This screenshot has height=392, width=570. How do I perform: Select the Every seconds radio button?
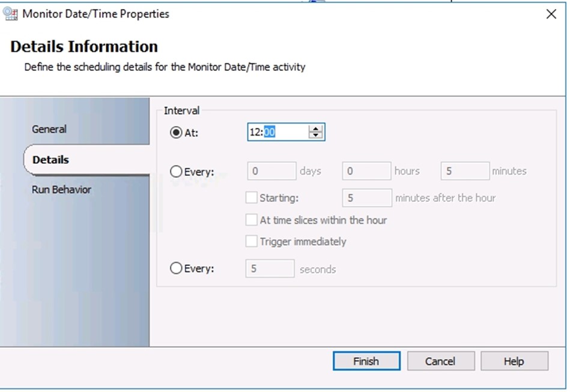point(176,268)
